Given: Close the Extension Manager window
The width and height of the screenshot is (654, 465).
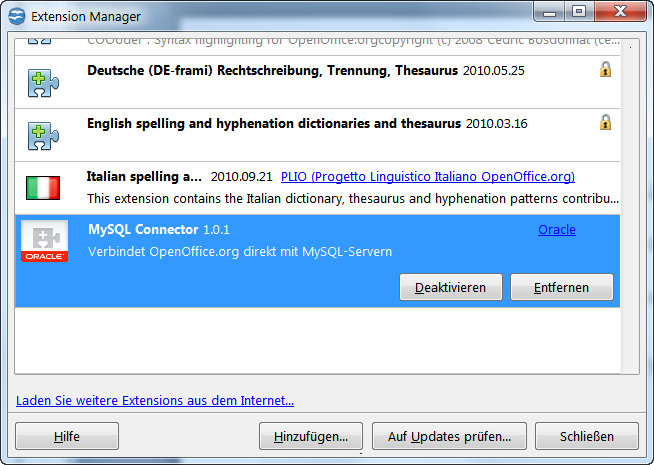Looking at the screenshot, I should click(x=620, y=12).
